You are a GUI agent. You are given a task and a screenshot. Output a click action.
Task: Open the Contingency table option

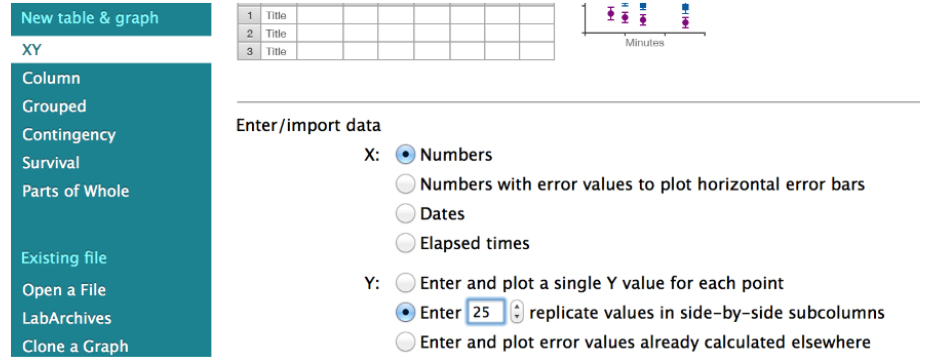[x=69, y=135]
